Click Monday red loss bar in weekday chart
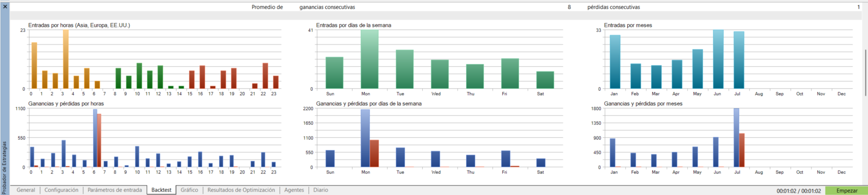 (374, 153)
